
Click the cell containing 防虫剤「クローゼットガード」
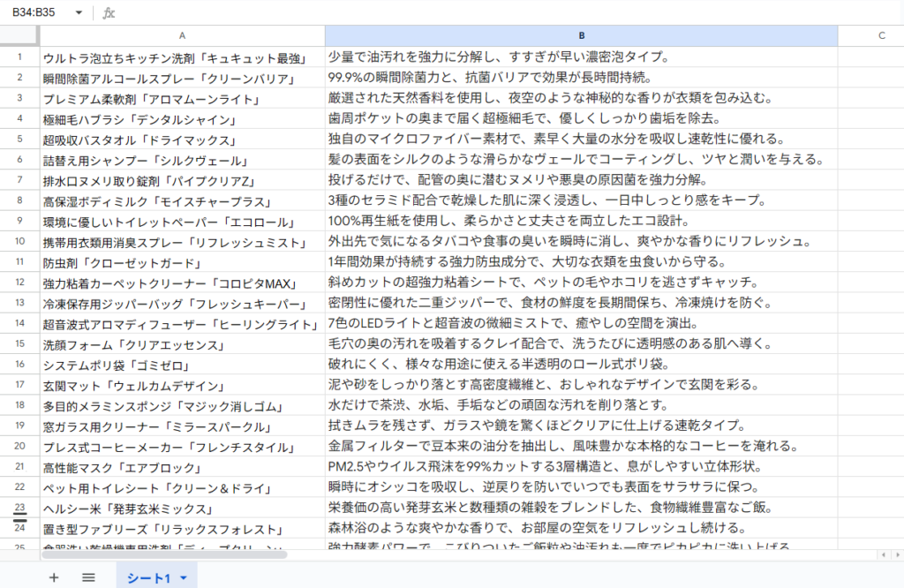(x=182, y=262)
